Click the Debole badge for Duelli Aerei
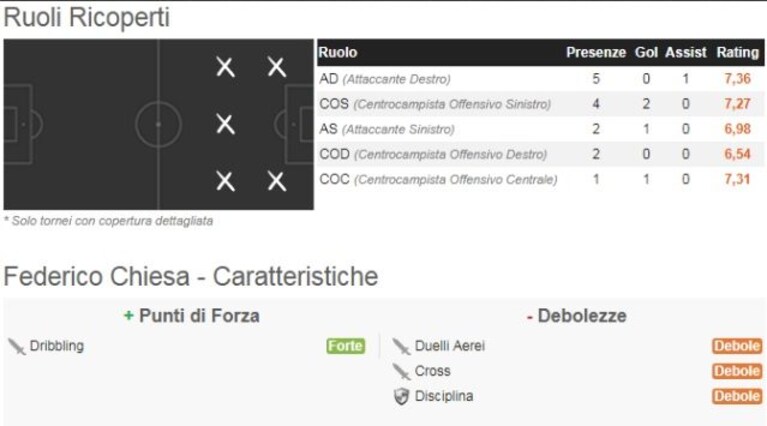The width and height of the screenshot is (767, 426). (x=737, y=346)
